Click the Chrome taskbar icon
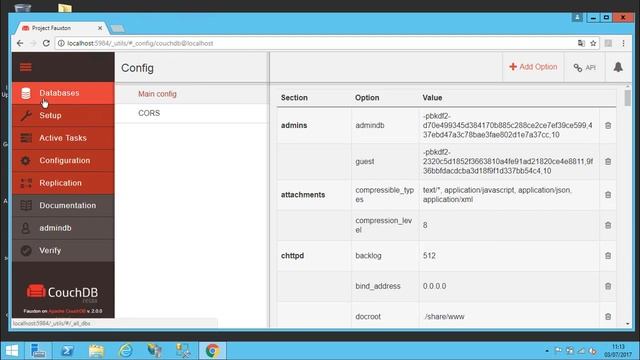This screenshot has height=360, width=640. (212, 351)
